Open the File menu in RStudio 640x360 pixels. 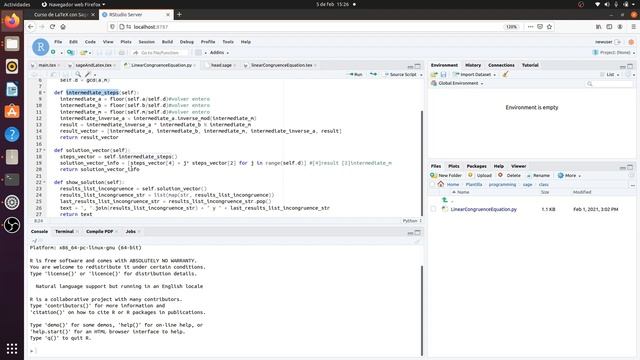tap(58, 42)
